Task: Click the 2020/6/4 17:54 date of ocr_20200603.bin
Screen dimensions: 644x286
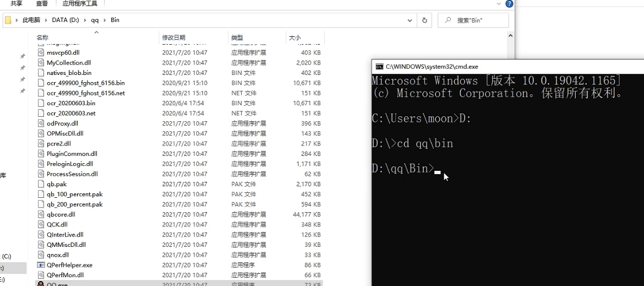Action: point(183,103)
